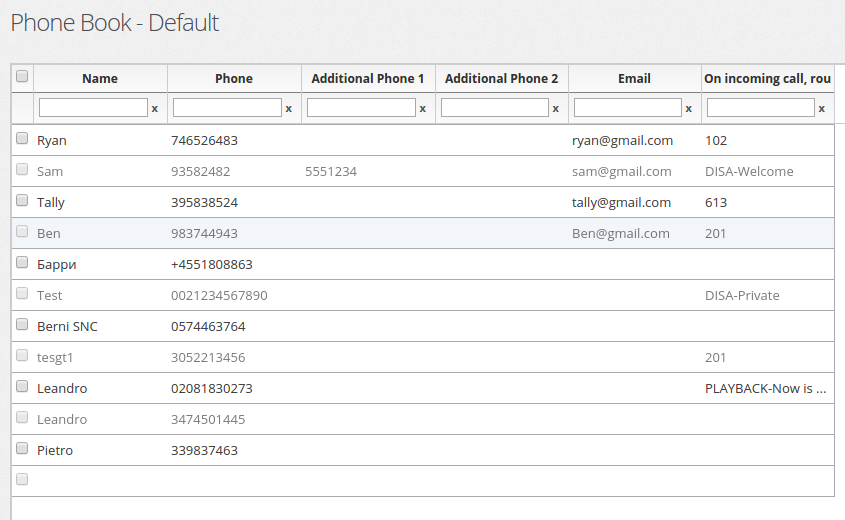Clear the Additional Phone 1 filter x

pyautogui.click(x=422, y=108)
